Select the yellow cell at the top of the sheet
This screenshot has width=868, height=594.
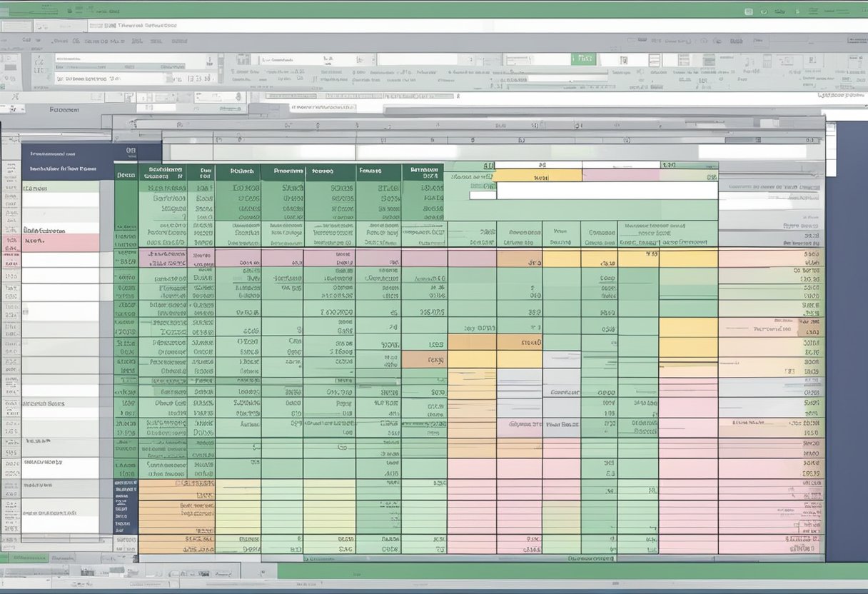point(537,176)
